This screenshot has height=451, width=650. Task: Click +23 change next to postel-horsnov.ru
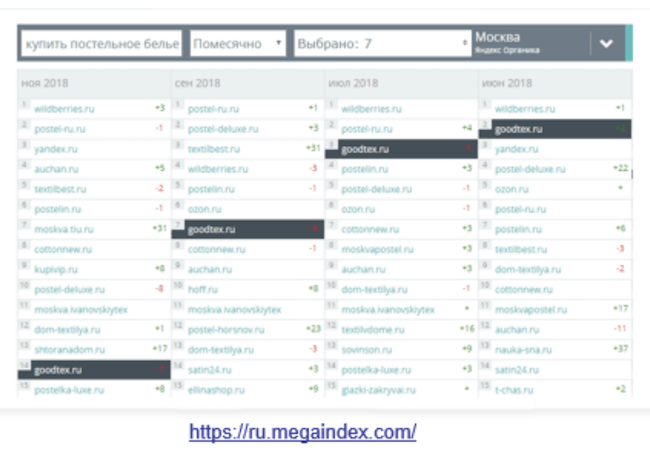pyautogui.click(x=313, y=329)
